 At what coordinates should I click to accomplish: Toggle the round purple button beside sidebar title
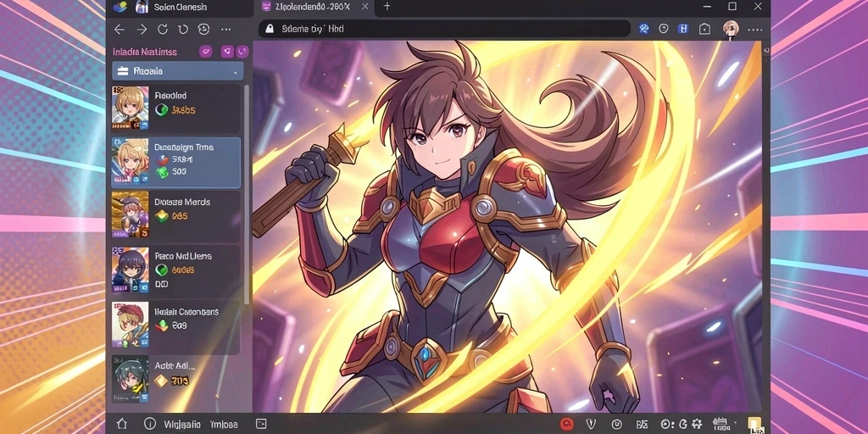pos(242,52)
